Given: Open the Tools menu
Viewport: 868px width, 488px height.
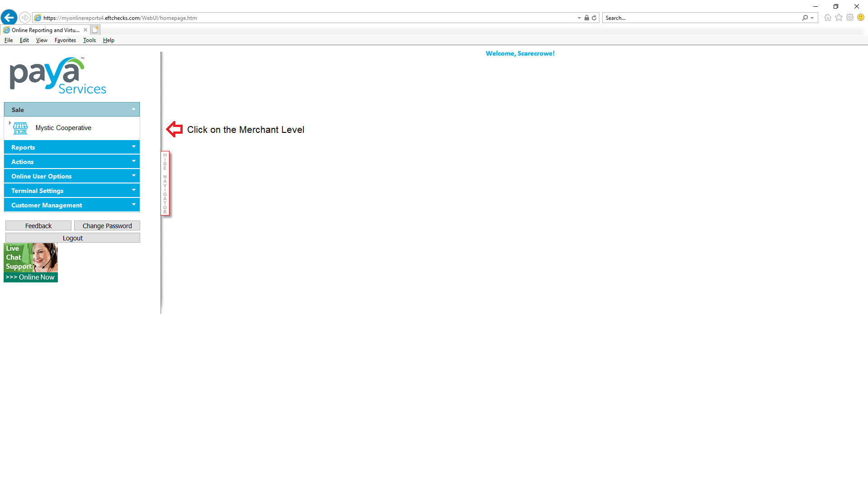Looking at the screenshot, I should pyautogui.click(x=89, y=40).
